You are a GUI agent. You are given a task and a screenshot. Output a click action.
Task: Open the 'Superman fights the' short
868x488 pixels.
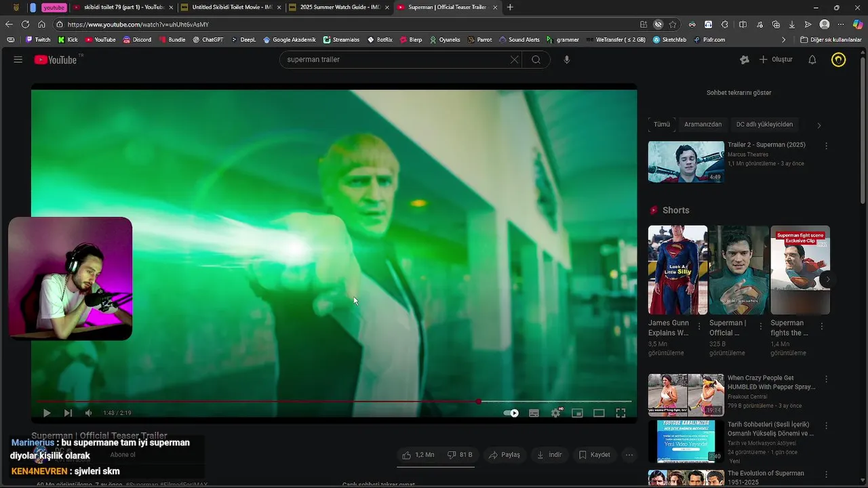click(800, 270)
